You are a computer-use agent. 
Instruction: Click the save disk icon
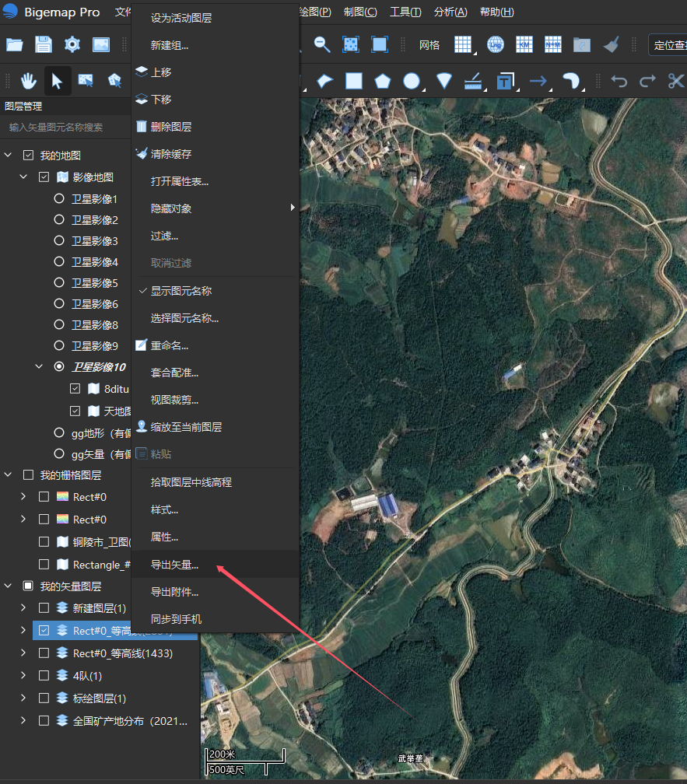pyautogui.click(x=44, y=44)
